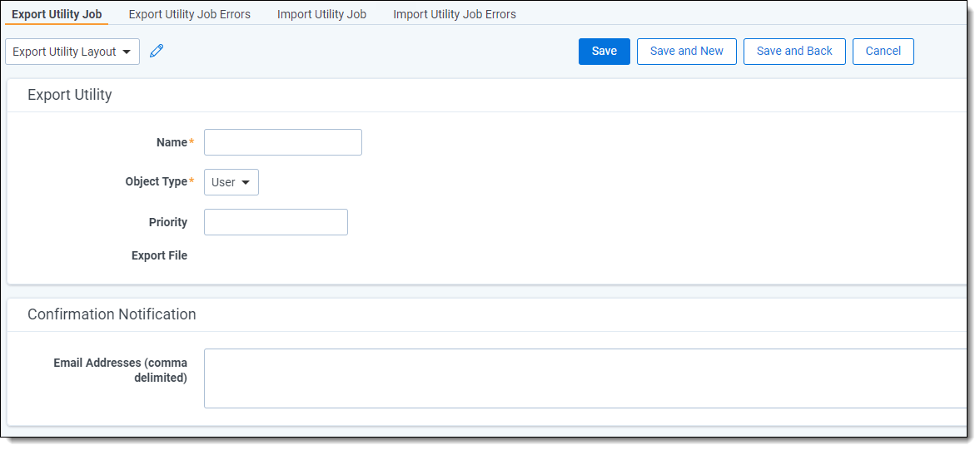Switch to the Export Utility Job tab

click(x=57, y=14)
